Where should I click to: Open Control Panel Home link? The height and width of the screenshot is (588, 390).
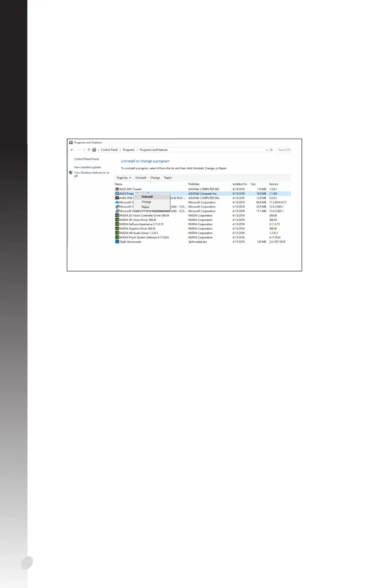(86, 159)
